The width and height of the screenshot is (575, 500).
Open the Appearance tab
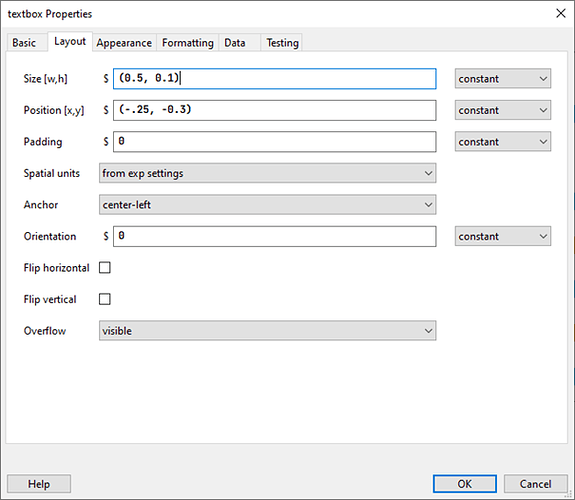pyautogui.click(x=124, y=43)
